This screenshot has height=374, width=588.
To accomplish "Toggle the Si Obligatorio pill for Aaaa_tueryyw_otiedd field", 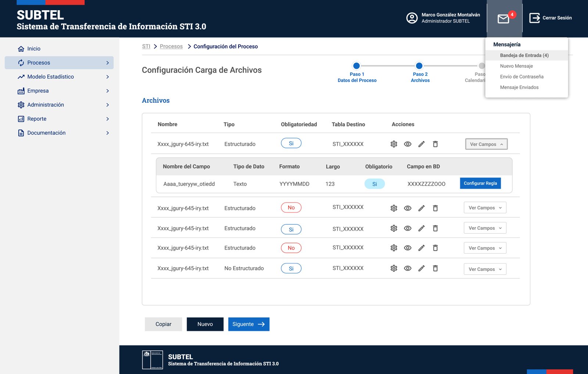I will 374,184.
